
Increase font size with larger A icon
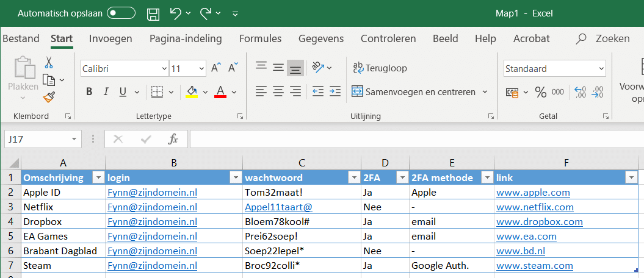point(216,68)
